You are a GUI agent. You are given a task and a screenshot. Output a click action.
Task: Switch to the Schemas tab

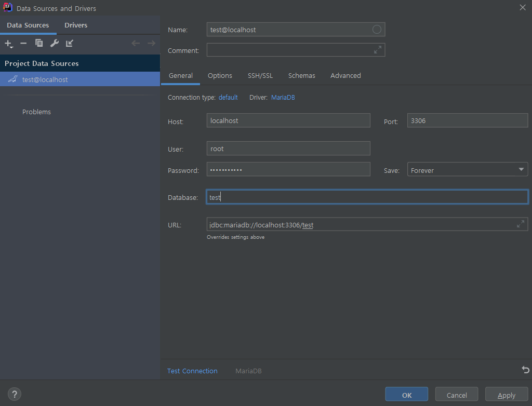tap(302, 75)
